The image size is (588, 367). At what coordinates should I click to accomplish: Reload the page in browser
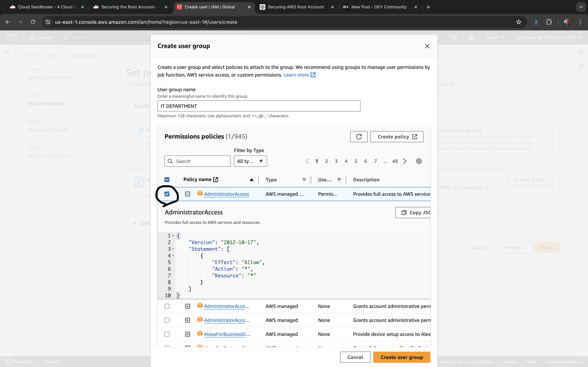[x=33, y=22]
